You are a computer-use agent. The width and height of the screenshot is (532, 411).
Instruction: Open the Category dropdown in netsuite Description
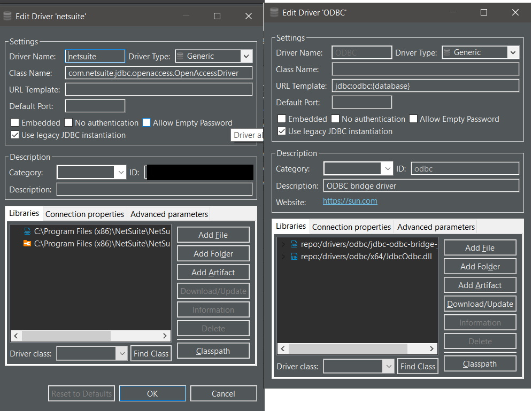click(x=121, y=172)
